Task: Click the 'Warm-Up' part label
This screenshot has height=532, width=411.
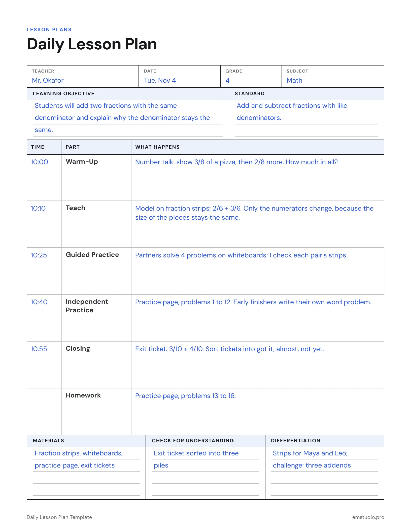Action: point(82,162)
